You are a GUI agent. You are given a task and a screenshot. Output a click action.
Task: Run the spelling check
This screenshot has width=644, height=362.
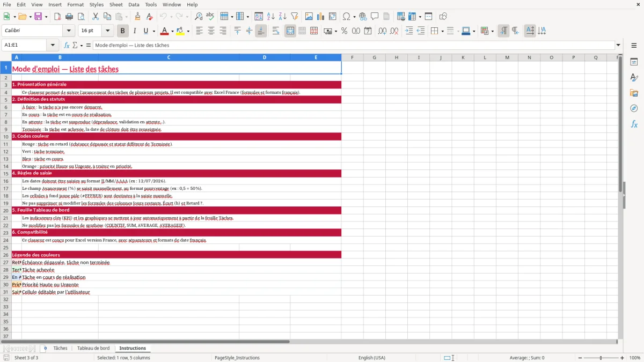point(210,17)
